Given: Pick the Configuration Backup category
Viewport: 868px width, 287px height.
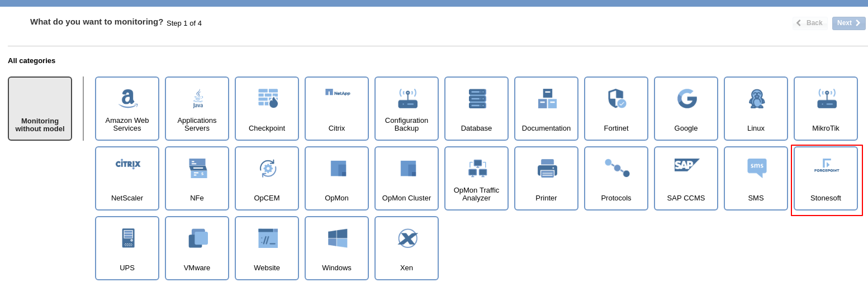Looking at the screenshot, I should pyautogui.click(x=406, y=108).
